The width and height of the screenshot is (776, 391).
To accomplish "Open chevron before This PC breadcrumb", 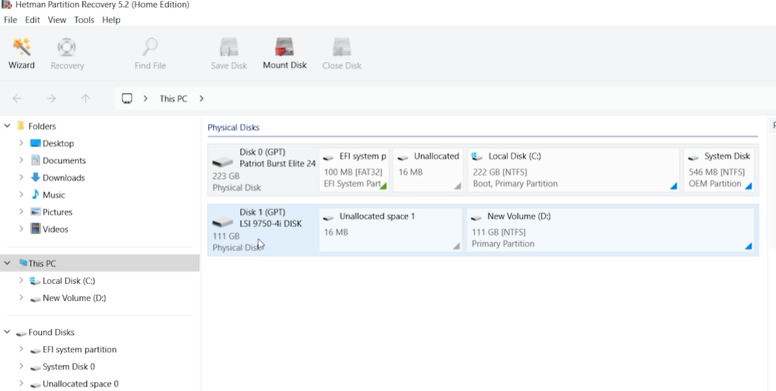I will click(x=146, y=98).
